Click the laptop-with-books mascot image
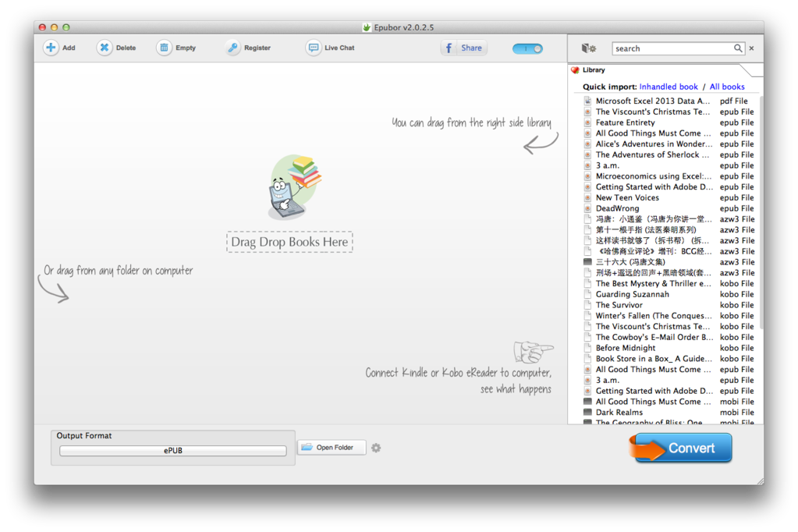The image size is (798, 532). [295, 187]
